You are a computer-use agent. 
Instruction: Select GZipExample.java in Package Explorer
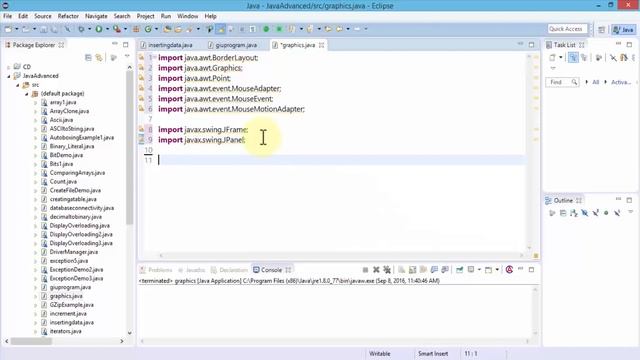(71, 305)
